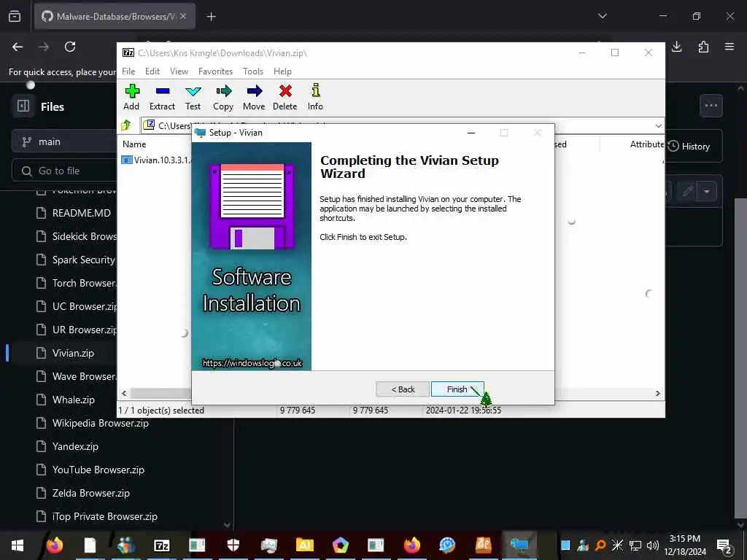Minimize the Setup - Vivian window
Screen dimensions: 747x560
coord(471,133)
